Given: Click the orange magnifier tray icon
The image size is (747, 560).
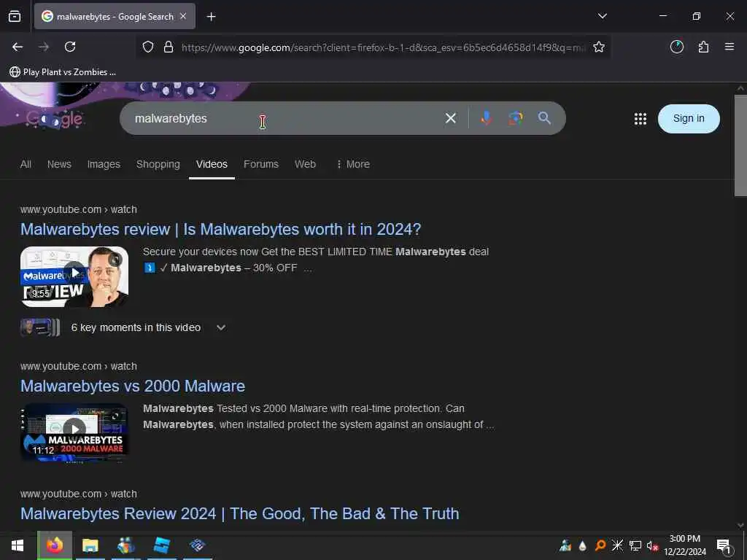Looking at the screenshot, I should pyautogui.click(x=600, y=545).
